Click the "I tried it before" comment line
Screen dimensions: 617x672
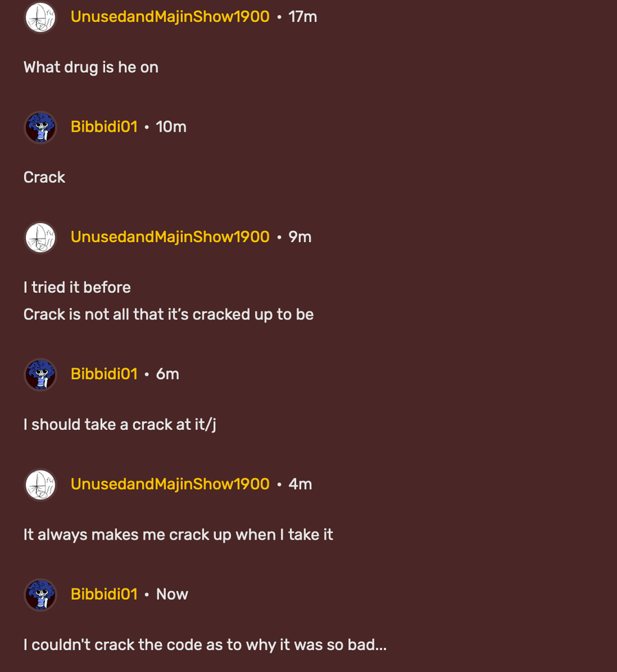click(77, 287)
